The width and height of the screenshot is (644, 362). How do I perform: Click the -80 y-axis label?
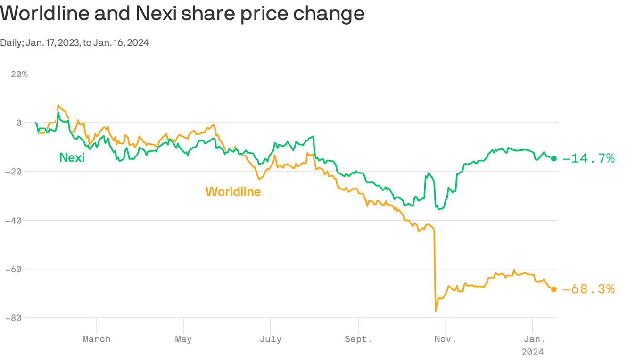click(16, 318)
